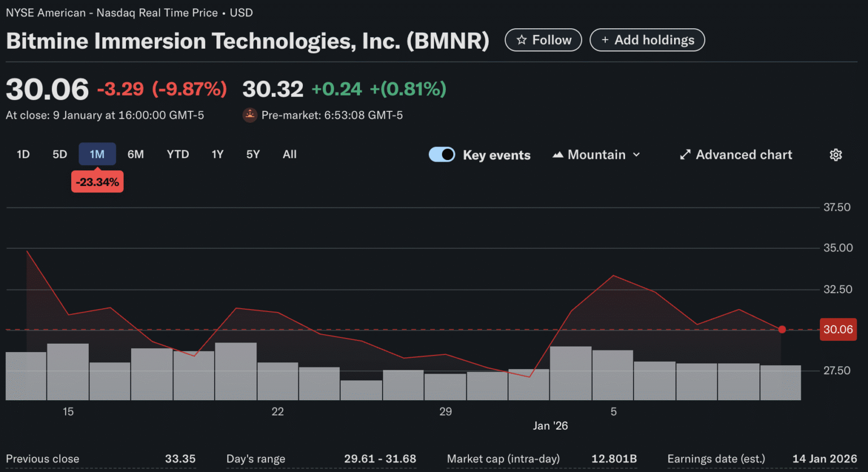Expand the chevron next to Mountain
The width and height of the screenshot is (868, 472).
(637, 154)
